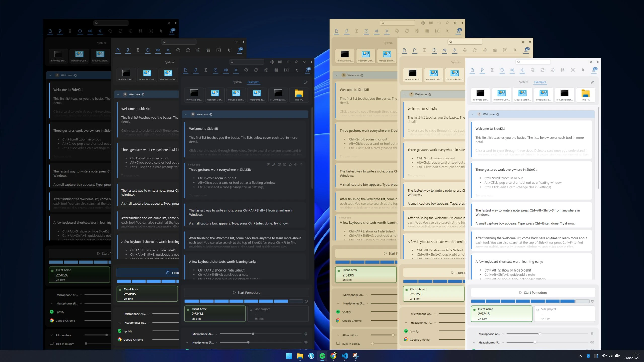Expand All monitors chevron in leftmost black window

pos(52,335)
